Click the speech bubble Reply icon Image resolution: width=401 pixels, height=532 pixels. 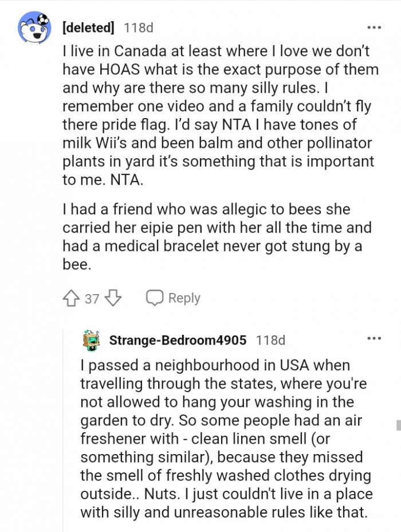[x=154, y=298]
